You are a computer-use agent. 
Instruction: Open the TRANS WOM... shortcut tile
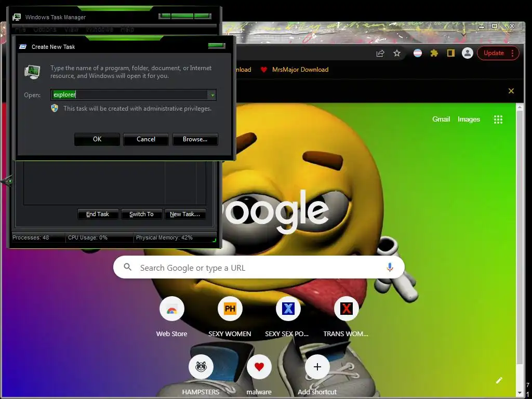pos(346,316)
